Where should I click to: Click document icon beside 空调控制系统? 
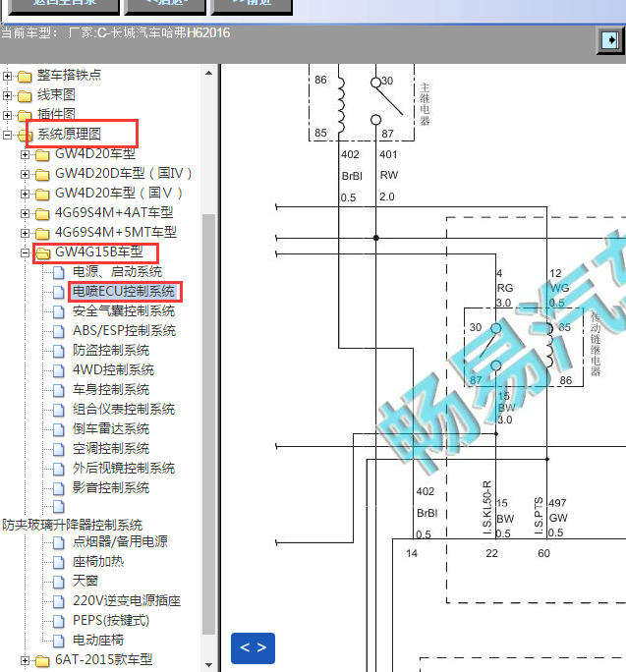pyautogui.click(x=58, y=450)
